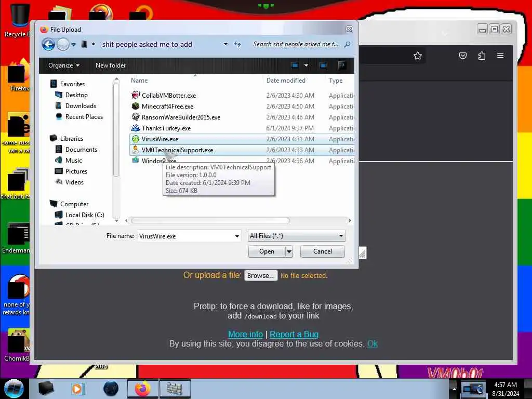This screenshot has height=399, width=532.
Task: Go back with the dialog's Back arrow
Action: [x=48, y=44]
